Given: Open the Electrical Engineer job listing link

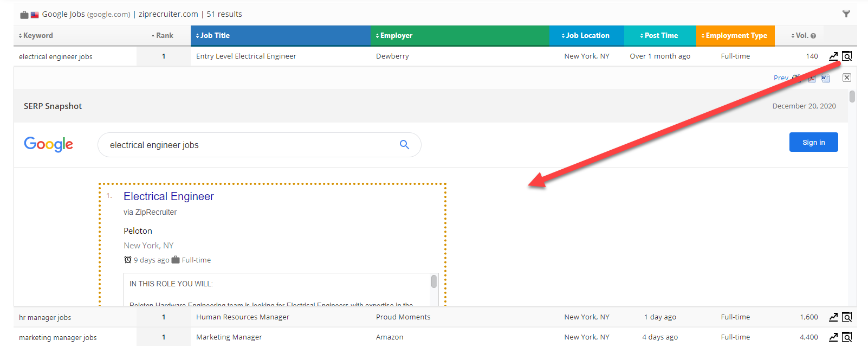Looking at the screenshot, I should [169, 196].
